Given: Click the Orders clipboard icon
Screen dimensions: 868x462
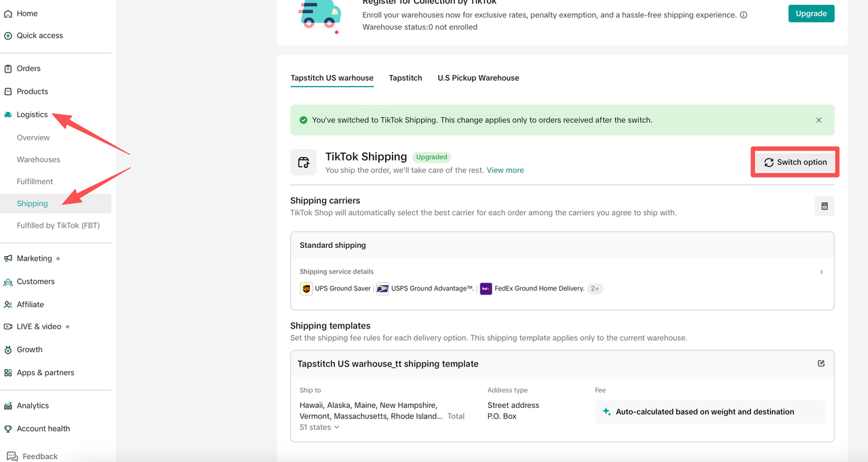Looking at the screenshot, I should [8, 68].
